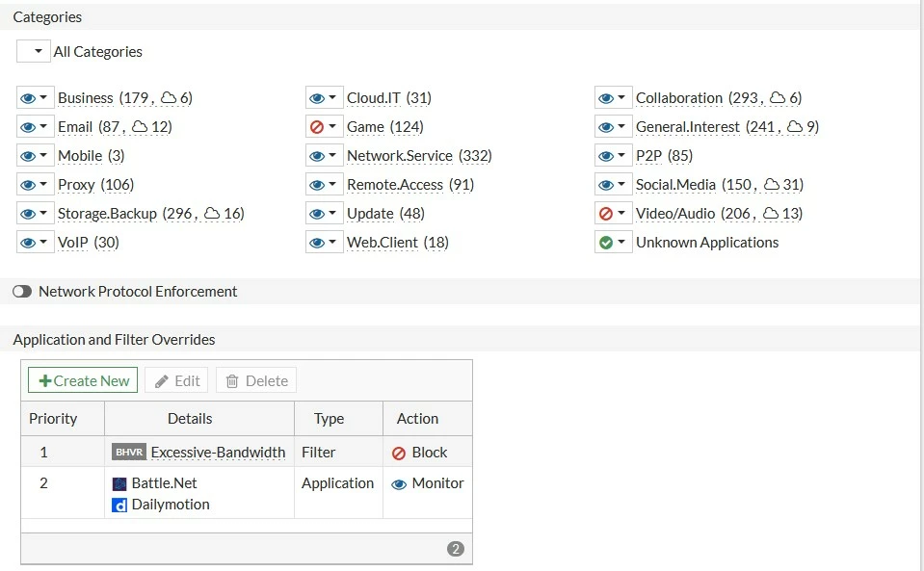The height and width of the screenshot is (571, 924).
Task: Select the Battle.Net entry text
Action: [x=165, y=483]
